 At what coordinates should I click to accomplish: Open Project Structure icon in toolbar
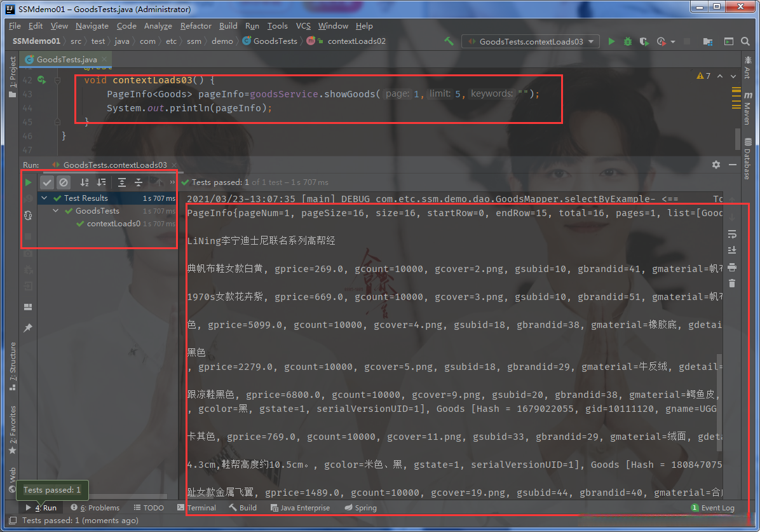pos(708,42)
